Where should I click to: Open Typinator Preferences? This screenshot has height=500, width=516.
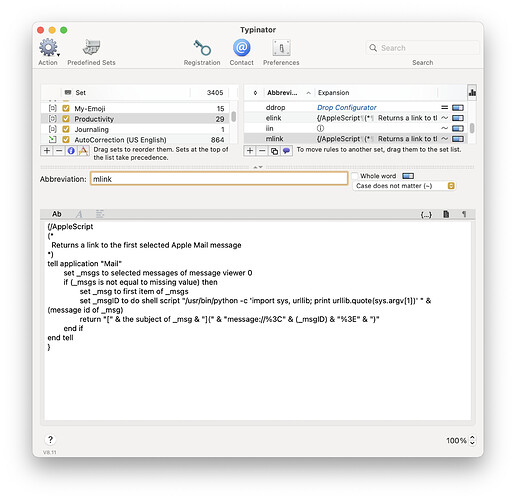click(281, 48)
